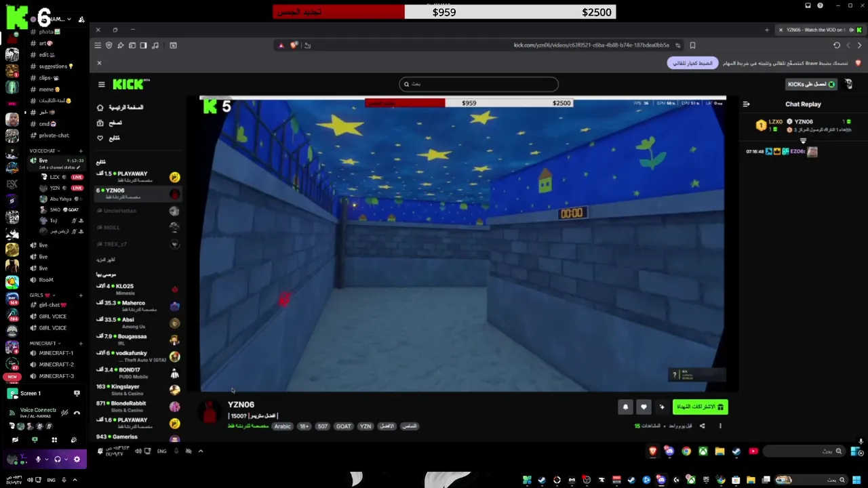The image size is (868, 488).
Task: Select the YZN06 VOD browser tab
Action: coord(819,30)
